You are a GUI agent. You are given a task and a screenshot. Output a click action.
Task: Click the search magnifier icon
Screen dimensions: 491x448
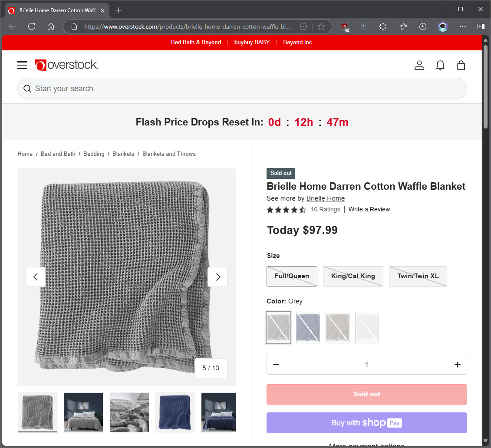coord(27,89)
